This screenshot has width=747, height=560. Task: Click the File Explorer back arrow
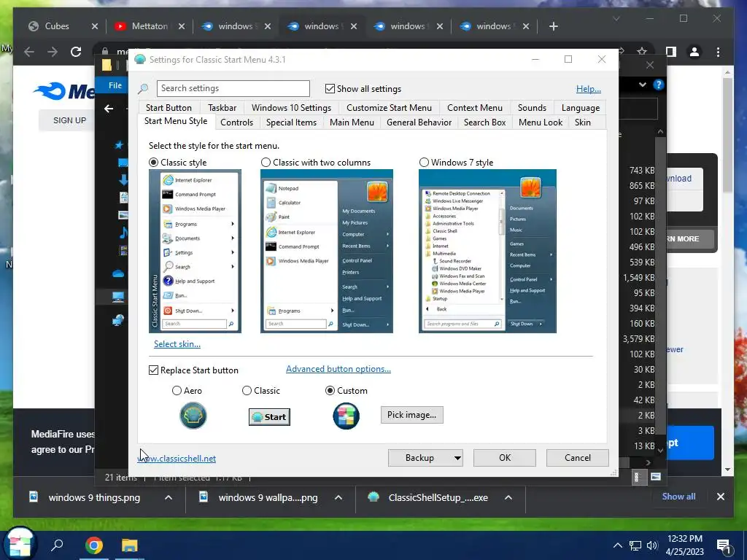(109, 109)
